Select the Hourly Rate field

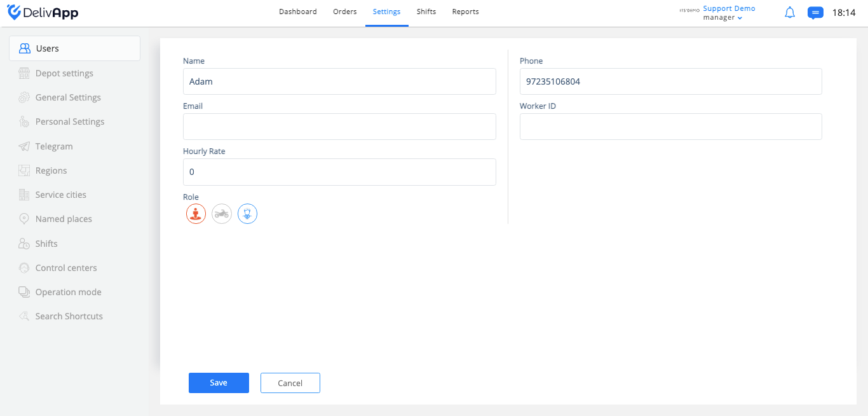339,172
